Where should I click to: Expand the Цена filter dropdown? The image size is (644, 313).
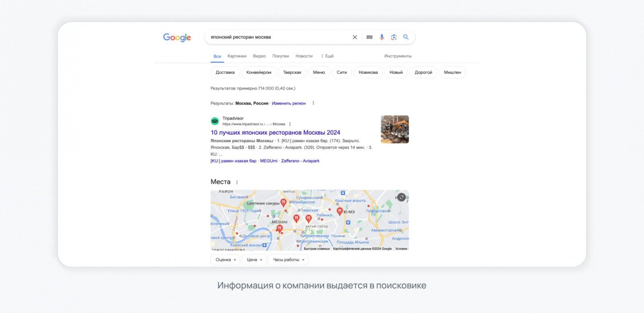tap(254, 260)
